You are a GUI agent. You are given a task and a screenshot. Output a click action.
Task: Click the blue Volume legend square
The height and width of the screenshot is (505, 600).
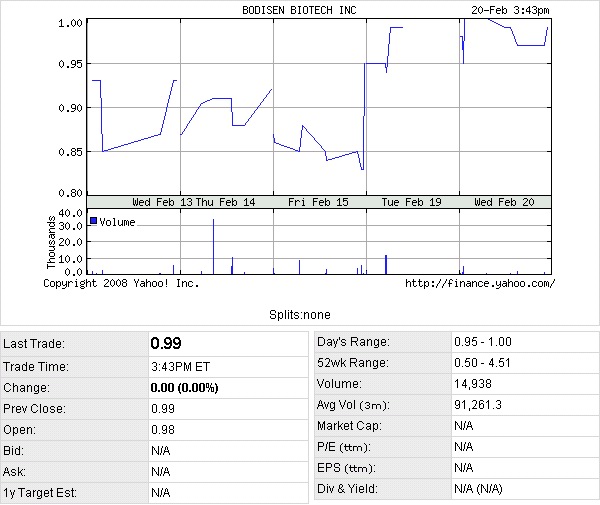[94, 222]
